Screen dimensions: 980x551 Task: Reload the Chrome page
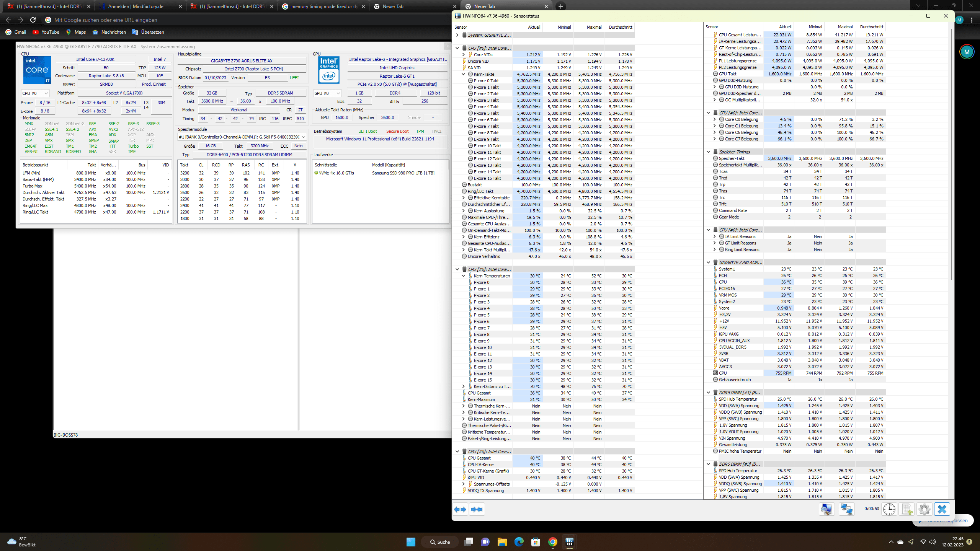33,20
